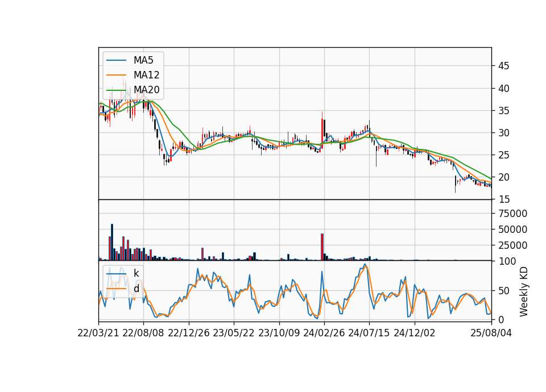This screenshot has width=546, height=392.
Task: Click the 24/12/02 date axis label
Action: pyautogui.click(x=415, y=333)
